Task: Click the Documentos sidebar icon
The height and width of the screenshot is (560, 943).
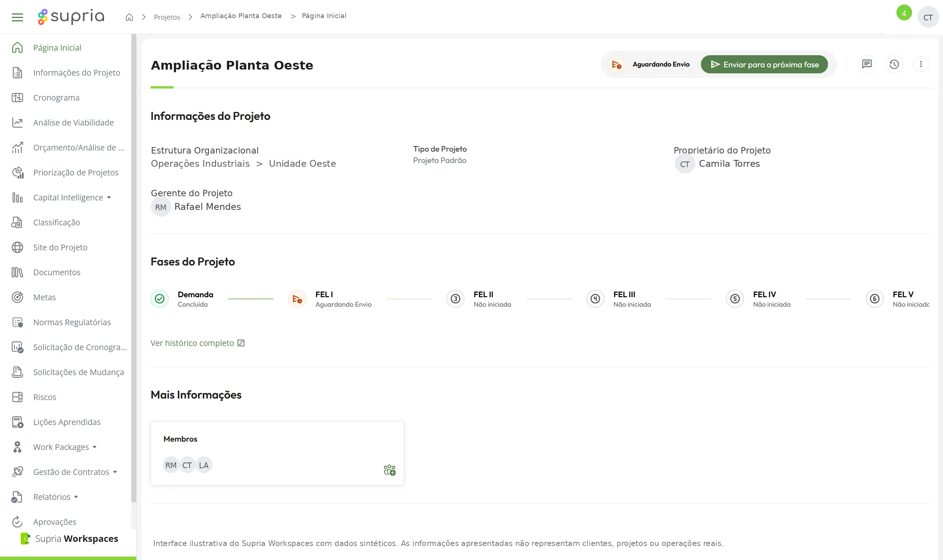Action: tap(17, 272)
